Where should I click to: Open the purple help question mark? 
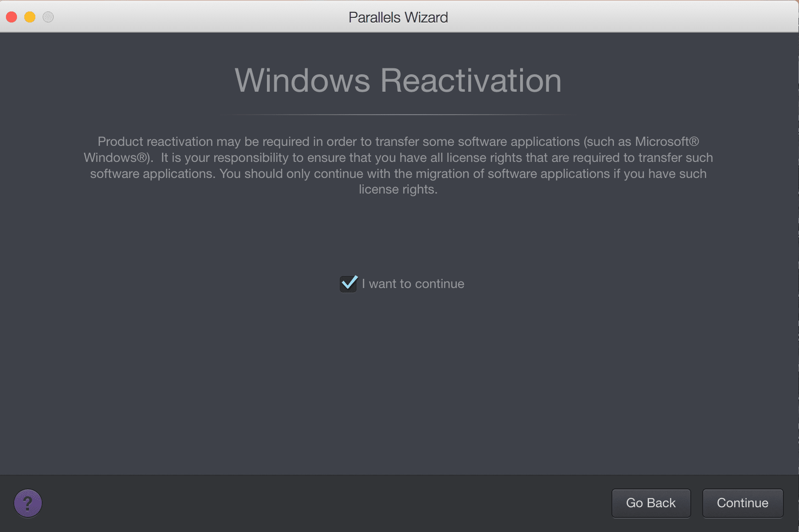[x=28, y=503]
